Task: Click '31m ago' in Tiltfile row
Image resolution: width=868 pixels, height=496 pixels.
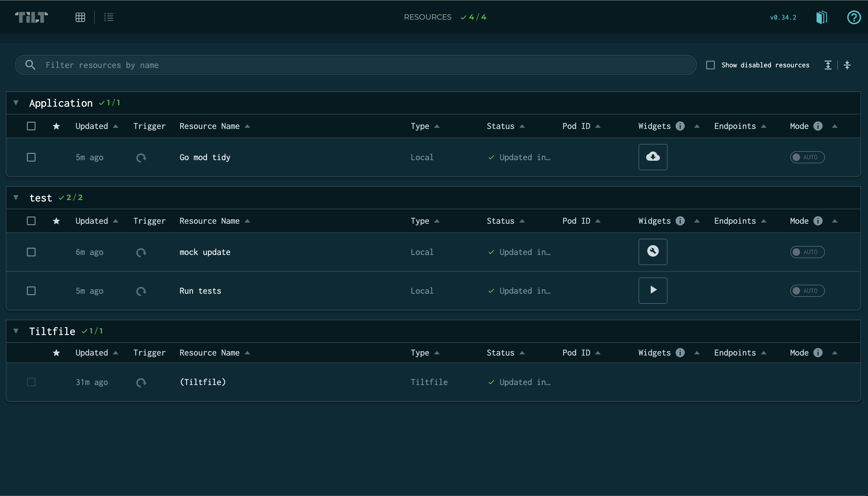Action: click(x=92, y=382)
